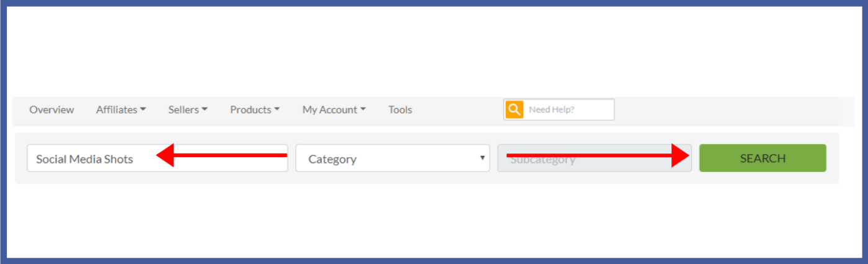Open the Products dropdown menu
This screenshot has height=264, width=868.
tap(255, 109)
